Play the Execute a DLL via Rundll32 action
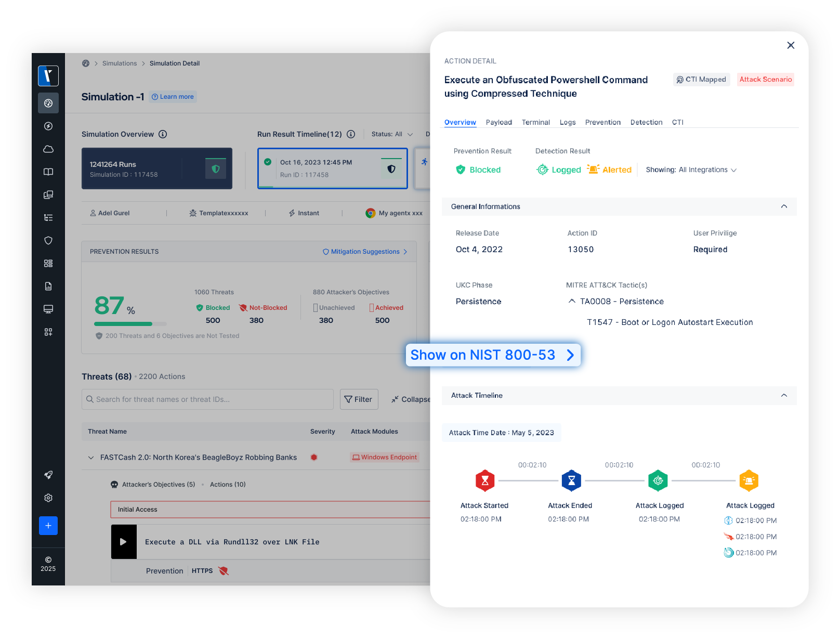The image size is (840, 639). point(124,542)
